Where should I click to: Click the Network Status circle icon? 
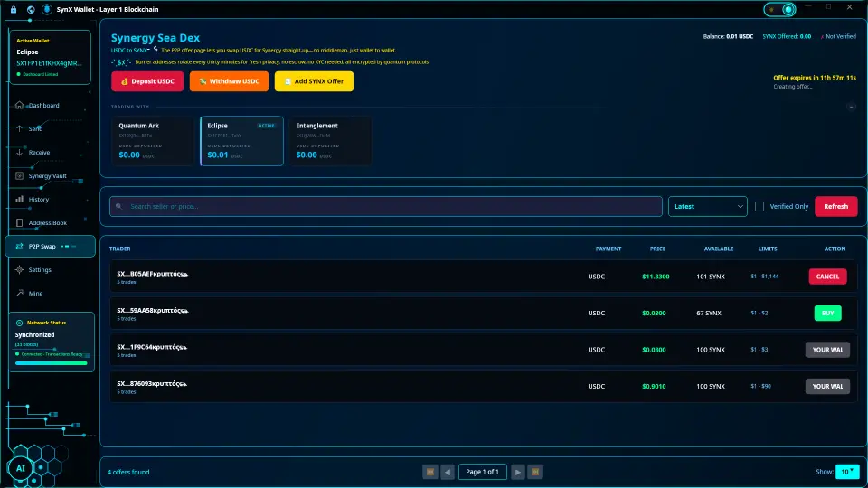[19, 323]
